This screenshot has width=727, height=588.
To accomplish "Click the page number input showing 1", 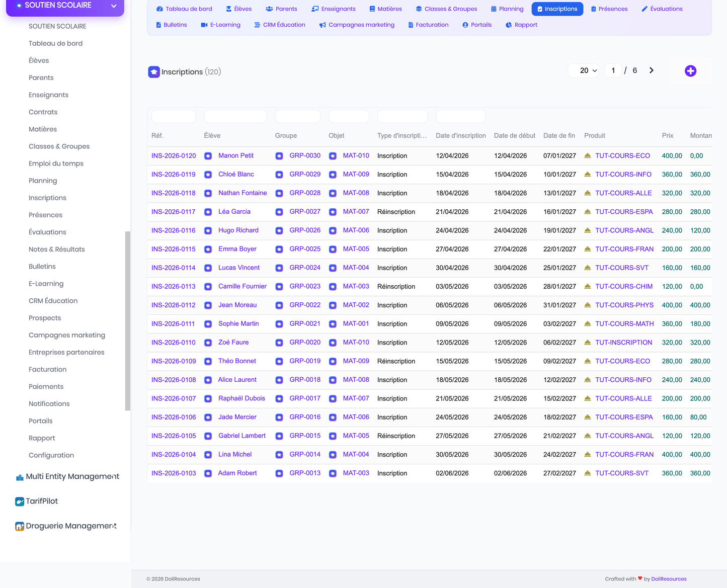I will click(613, 70).
